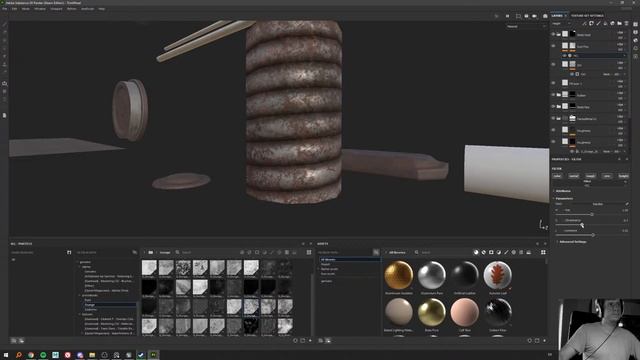Add a new folder in Layers panel
This screenshot has width=640, height=360.
pos(620,24)
